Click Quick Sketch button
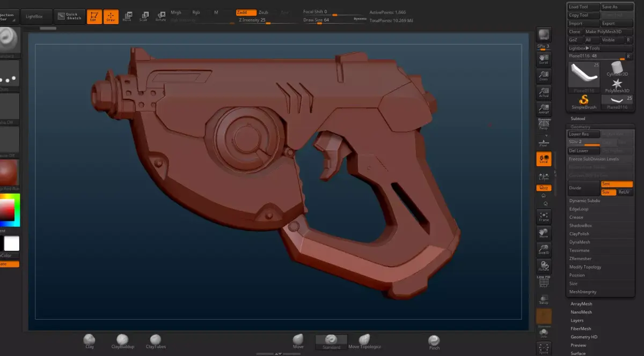The width and height of the screenshot is (644, 356). [x=69, y=17]
